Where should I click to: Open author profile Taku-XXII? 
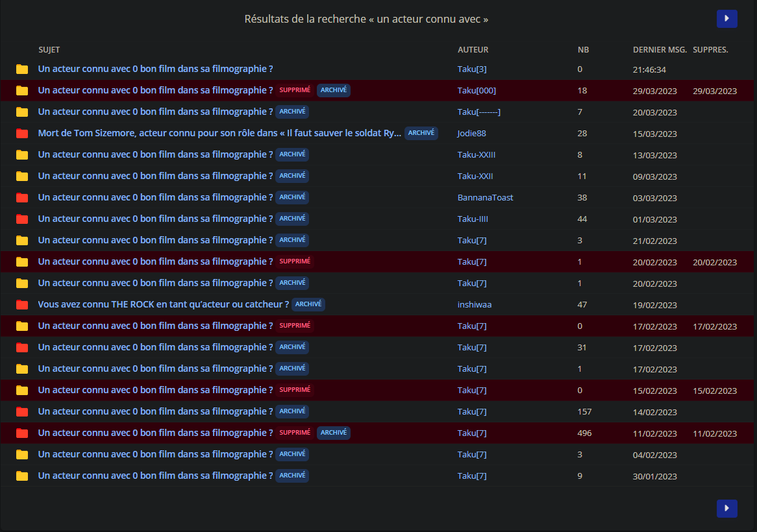[475, 176]
